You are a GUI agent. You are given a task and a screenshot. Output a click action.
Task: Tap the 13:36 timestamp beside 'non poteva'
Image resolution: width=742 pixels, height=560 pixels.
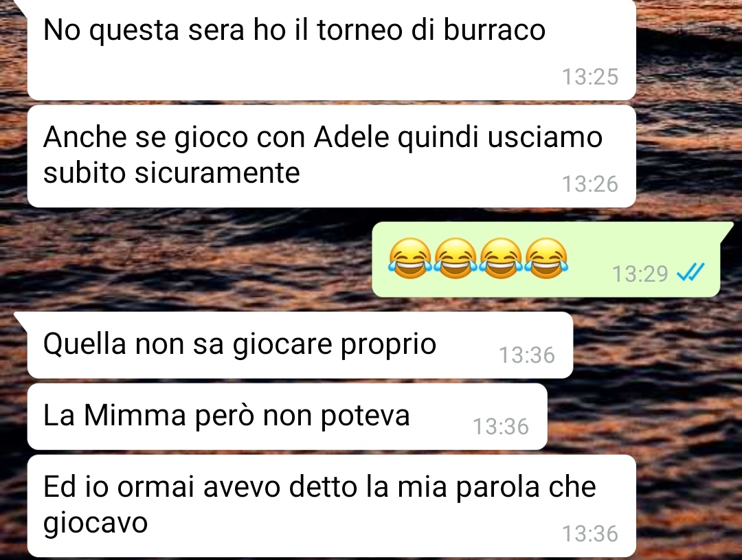pyautogui.click(x=501, y=427)
